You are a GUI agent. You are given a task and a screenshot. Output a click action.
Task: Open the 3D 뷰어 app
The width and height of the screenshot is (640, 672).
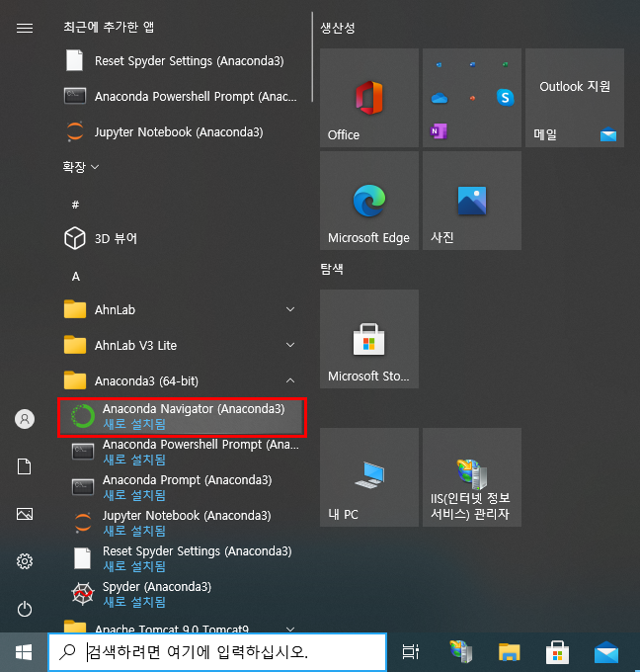pyautogui.click(x=181, y=238)
